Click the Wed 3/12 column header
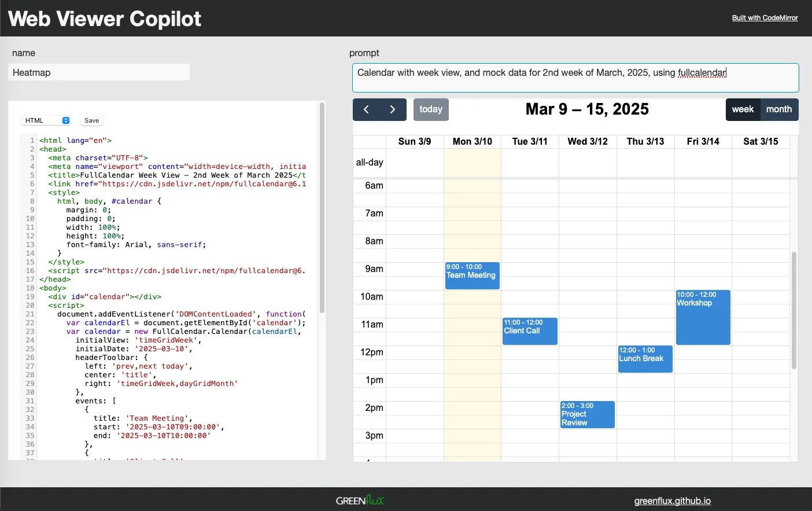The image size is (812, 511). [x=588, y=141]
